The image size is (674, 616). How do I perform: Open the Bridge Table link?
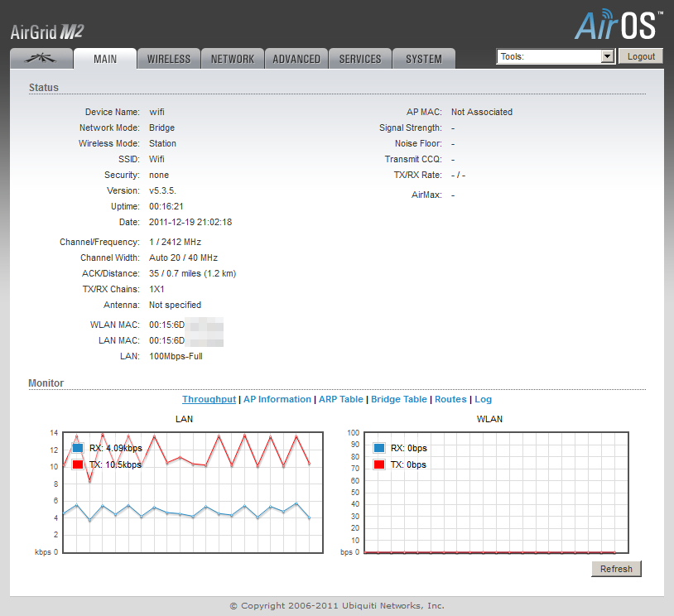click(x=399, y=399)
